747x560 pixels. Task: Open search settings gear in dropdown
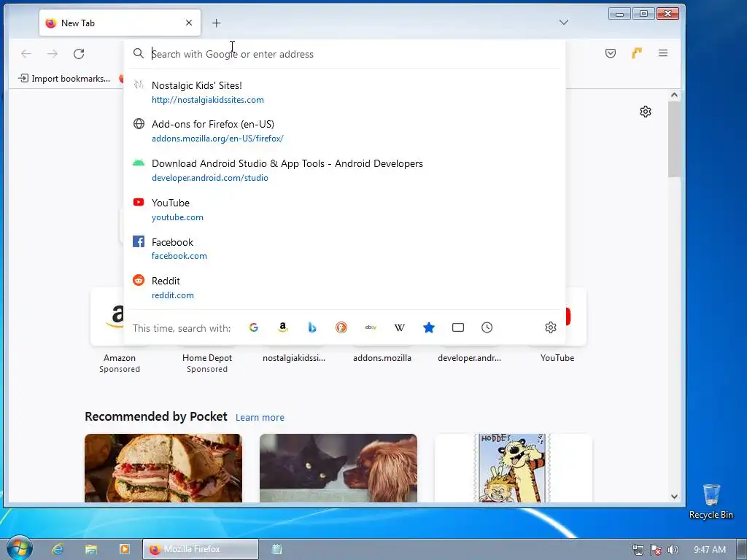coord(551,327)
